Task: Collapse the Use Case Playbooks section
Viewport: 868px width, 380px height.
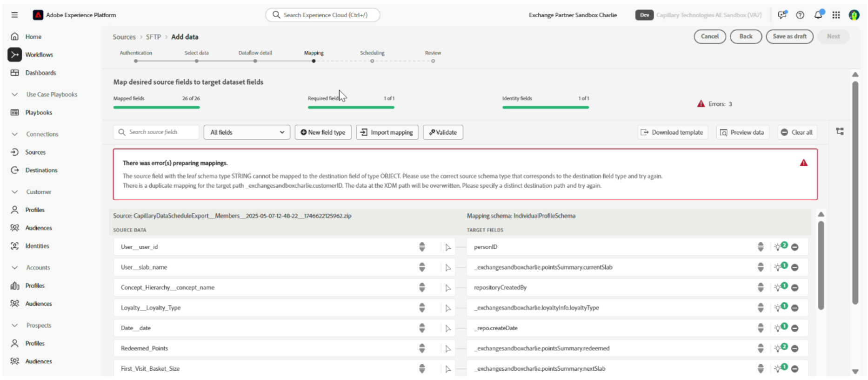Action: (x=14, y=95)
